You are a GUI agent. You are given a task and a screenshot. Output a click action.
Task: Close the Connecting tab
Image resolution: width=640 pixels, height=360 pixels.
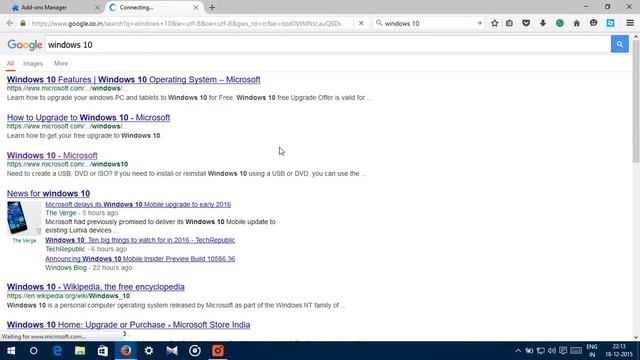click(196, 7)
